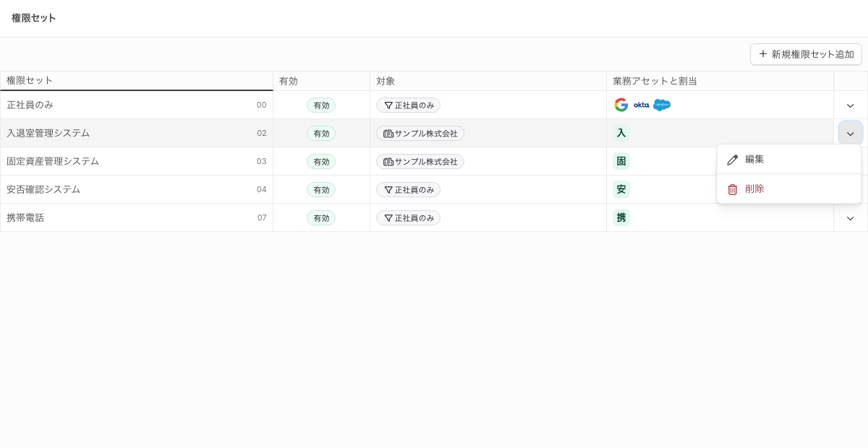This screenshot has width=868, height=448.
Task: Select the 正社員のみ permission set name
Action: coord(30,105)
